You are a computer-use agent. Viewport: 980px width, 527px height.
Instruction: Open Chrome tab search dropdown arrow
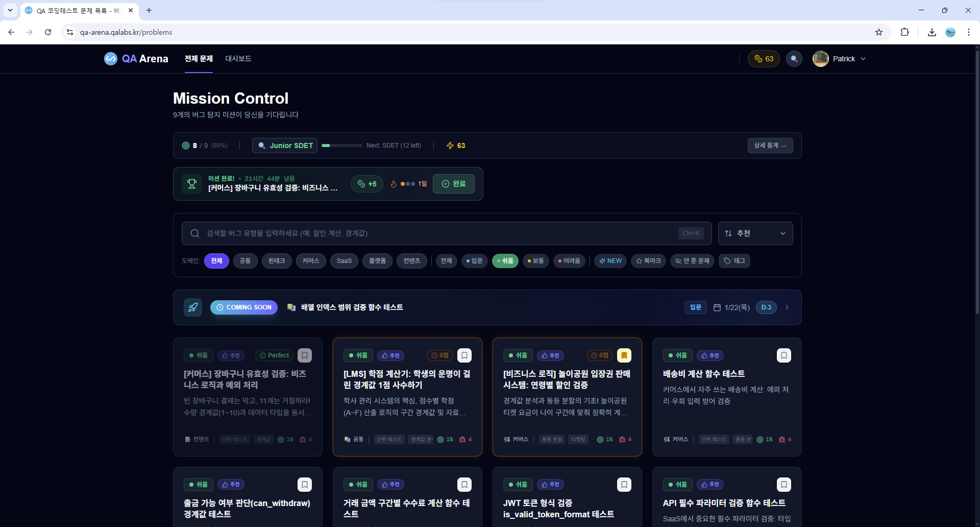pos(10,10)
